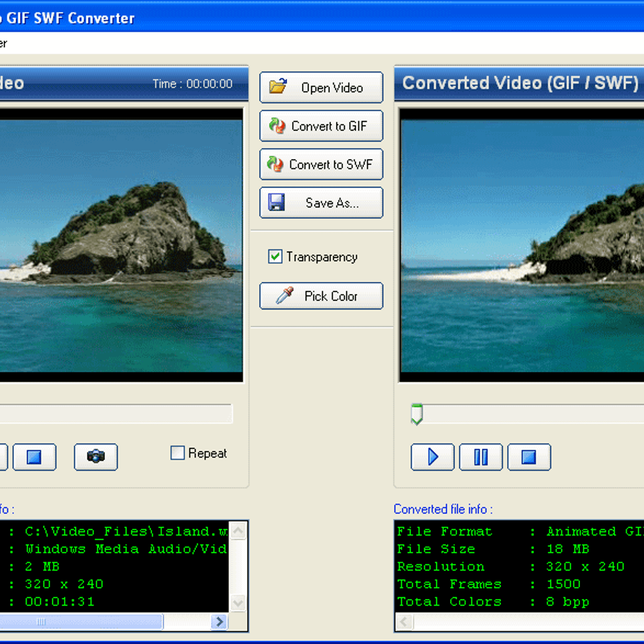This screenshot has width=644, height=644.
Task: Click the Total Frames 1500 row
Action: tap(489, 584)
